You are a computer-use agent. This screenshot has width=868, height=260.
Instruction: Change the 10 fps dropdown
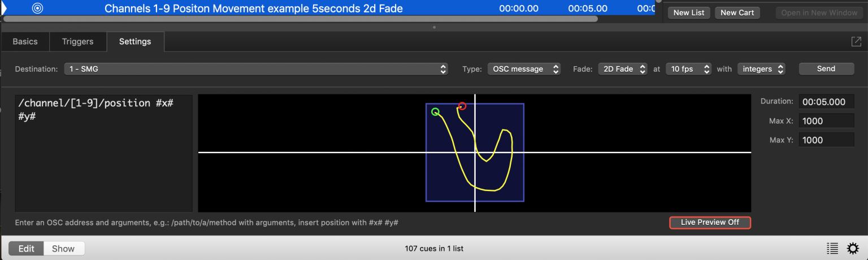tap(688, 69)
